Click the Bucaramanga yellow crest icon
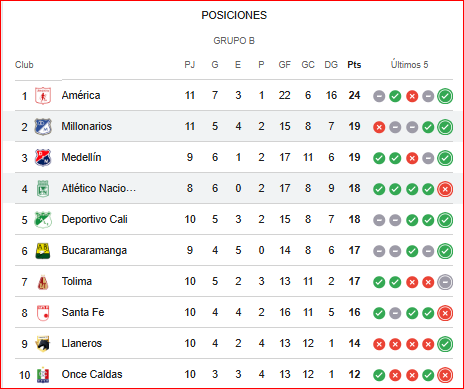This screenshot has height=389, width=464. 43,251
